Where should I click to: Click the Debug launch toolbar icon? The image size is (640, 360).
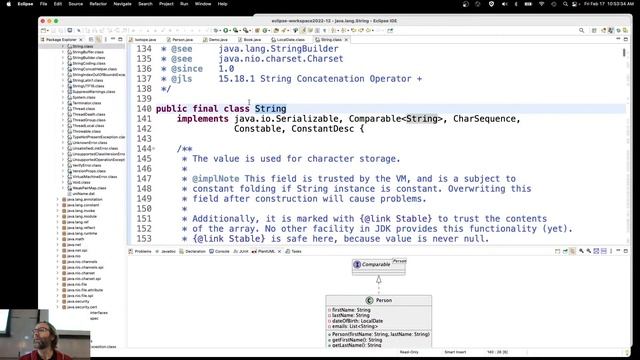point(216,30)
